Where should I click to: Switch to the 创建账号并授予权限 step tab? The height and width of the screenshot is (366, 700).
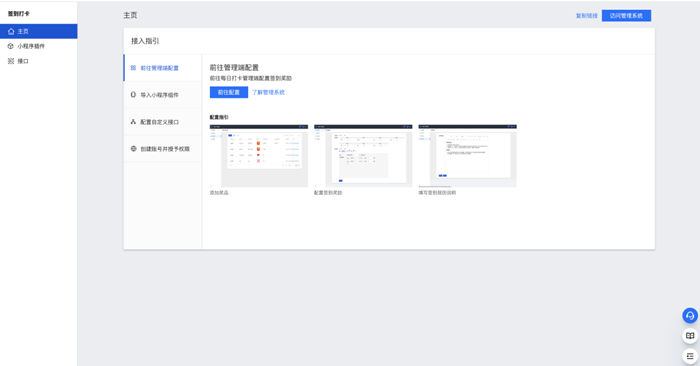tap(162, 149)
